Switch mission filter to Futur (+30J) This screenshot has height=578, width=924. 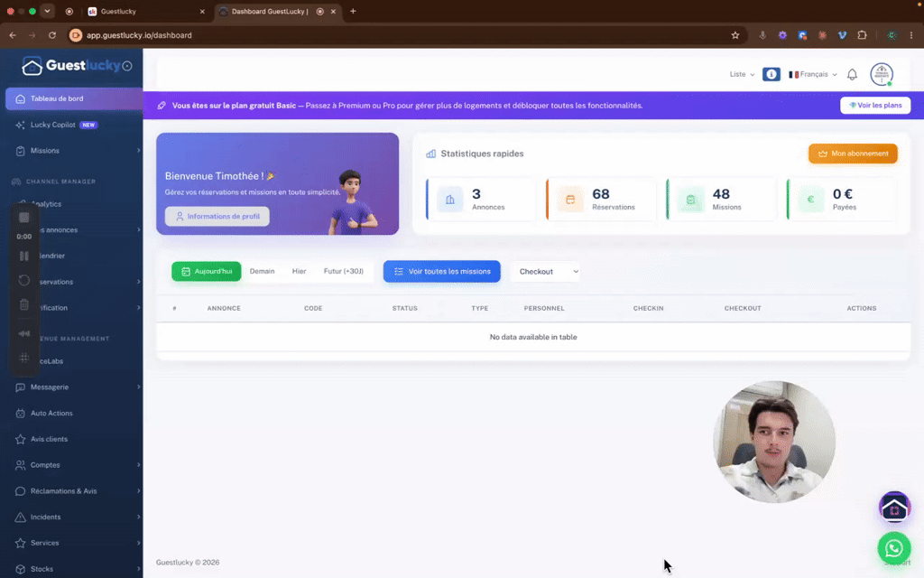(344, 271)
